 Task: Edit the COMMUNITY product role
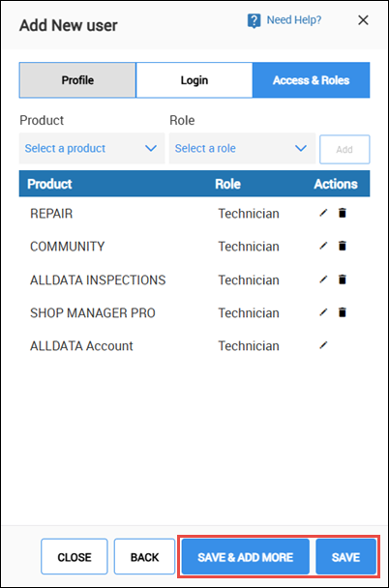(x=323, y=246)
